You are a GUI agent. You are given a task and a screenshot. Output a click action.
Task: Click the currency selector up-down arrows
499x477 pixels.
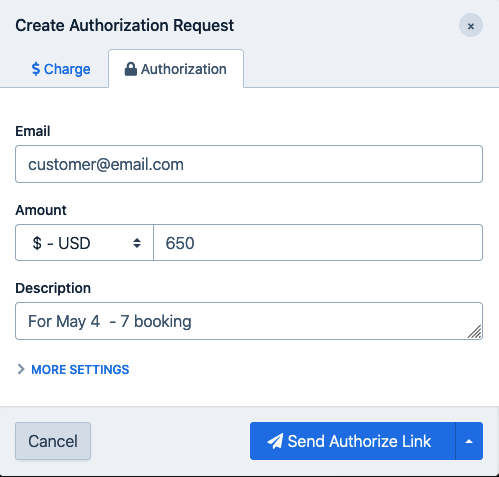pyautogui.click(x=137, y=243)
